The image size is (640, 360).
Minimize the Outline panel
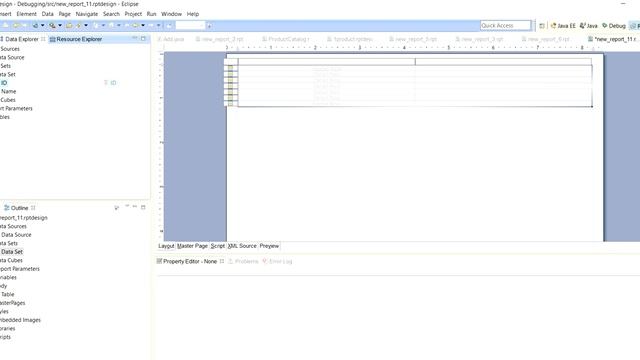click(x=135, y=207)
